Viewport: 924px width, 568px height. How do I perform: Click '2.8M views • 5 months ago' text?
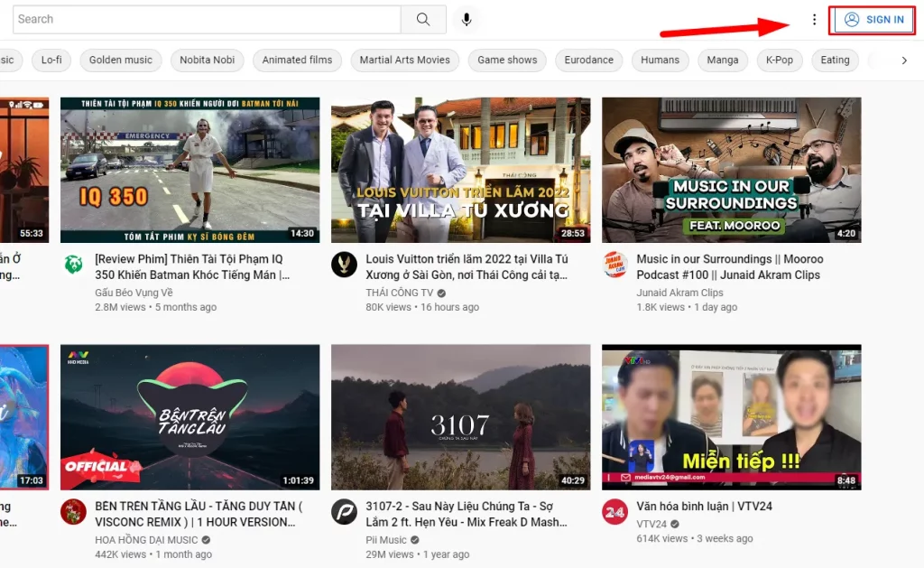(155, 307)
